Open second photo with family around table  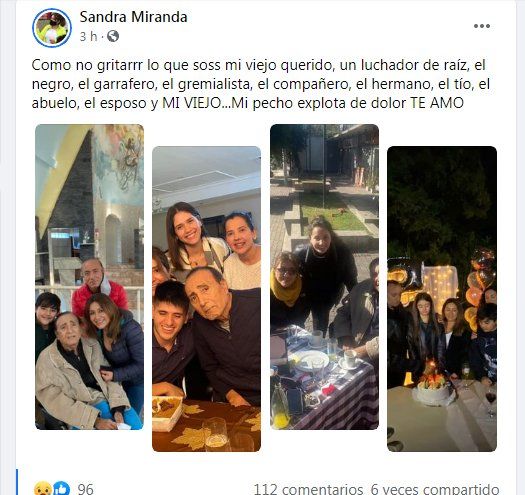click(207, 299)
